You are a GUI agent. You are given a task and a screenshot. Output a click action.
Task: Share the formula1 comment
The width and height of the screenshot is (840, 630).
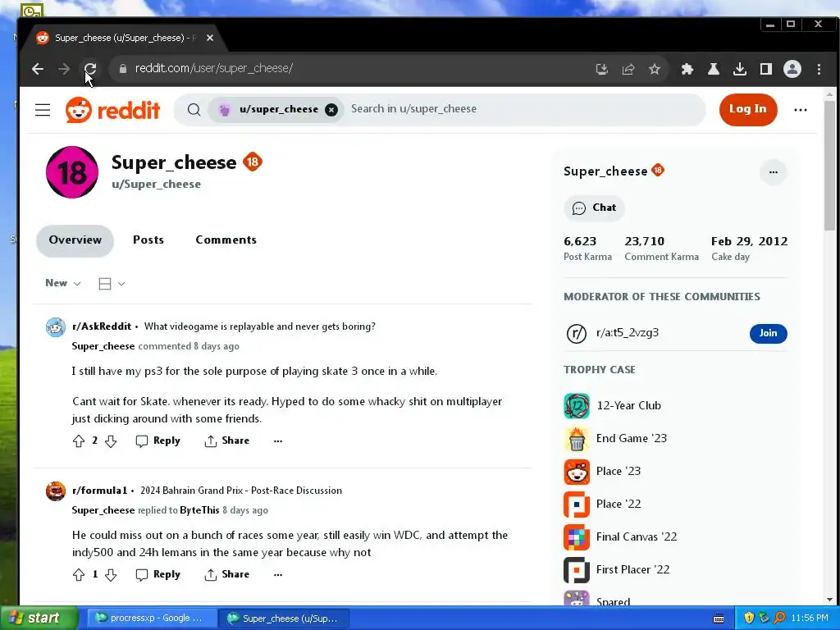point(227,574)
